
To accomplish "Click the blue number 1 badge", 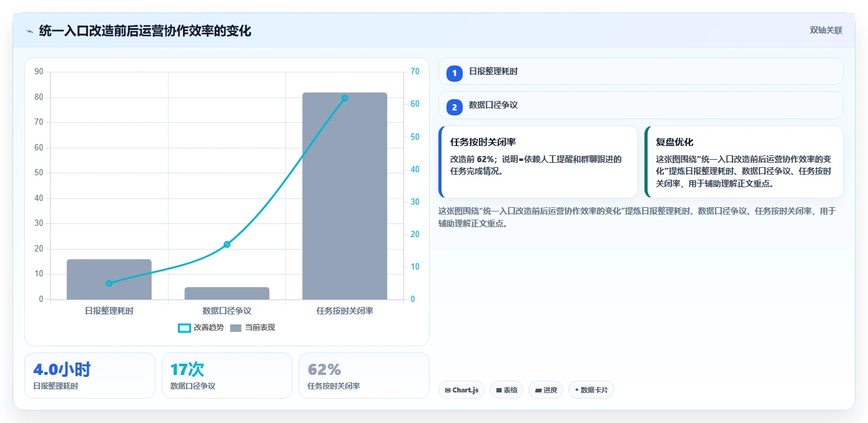I will (x=455, y=73).
